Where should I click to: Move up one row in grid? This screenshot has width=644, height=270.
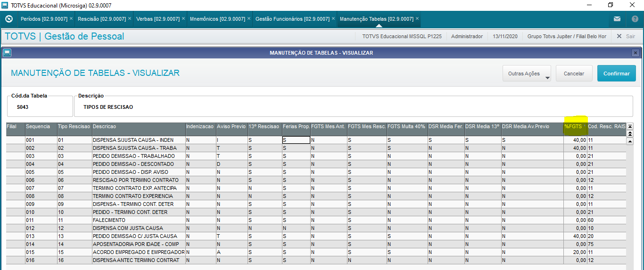[630, 141]
